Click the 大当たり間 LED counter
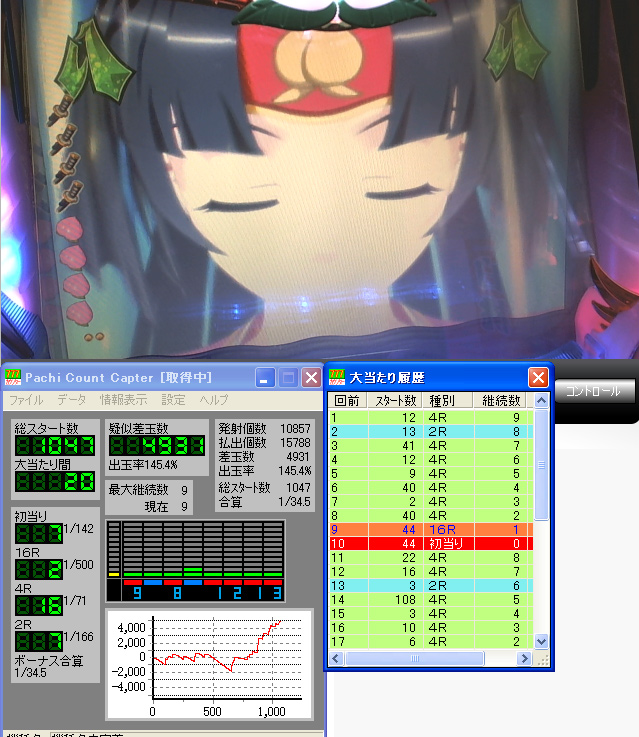This screenshot has width=639, height=737. (x=55, y=482)
